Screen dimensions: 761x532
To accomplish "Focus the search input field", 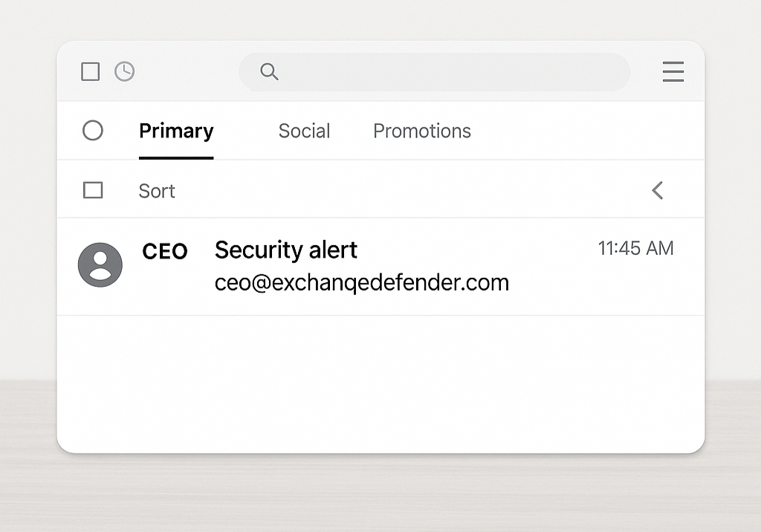I will [434, 72].
